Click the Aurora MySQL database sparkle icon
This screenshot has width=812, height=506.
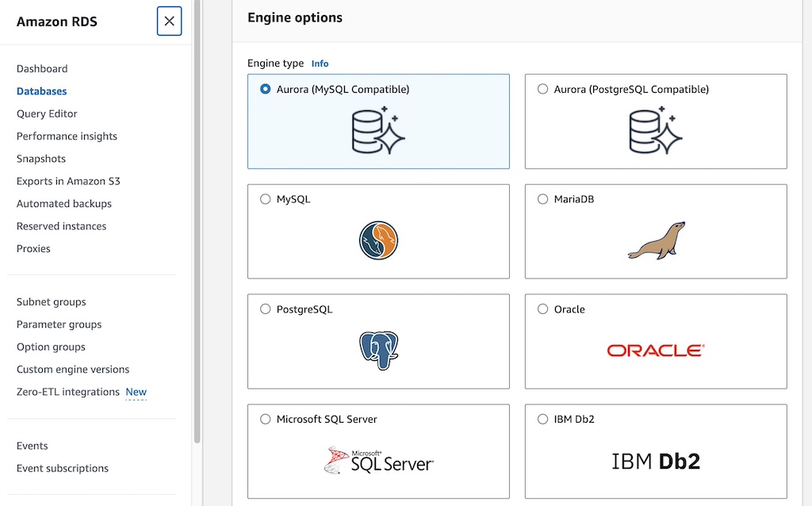pos(378,130)
